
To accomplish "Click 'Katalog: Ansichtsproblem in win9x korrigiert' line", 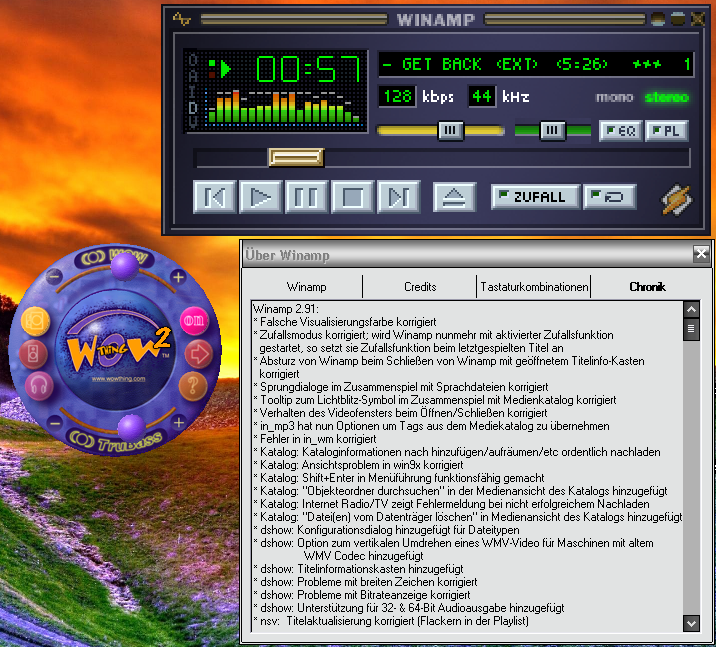I will tap(358, 465).
